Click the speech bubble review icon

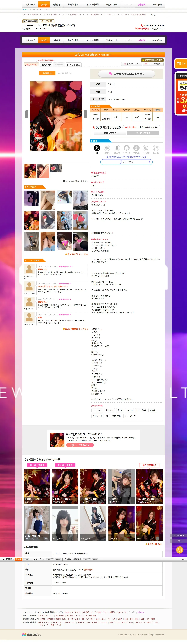110,74
